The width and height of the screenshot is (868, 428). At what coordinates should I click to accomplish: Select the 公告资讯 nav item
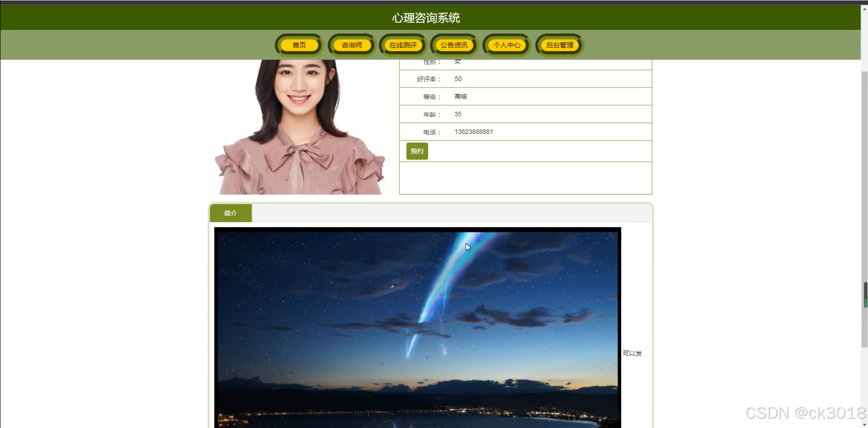coord(454,45)
